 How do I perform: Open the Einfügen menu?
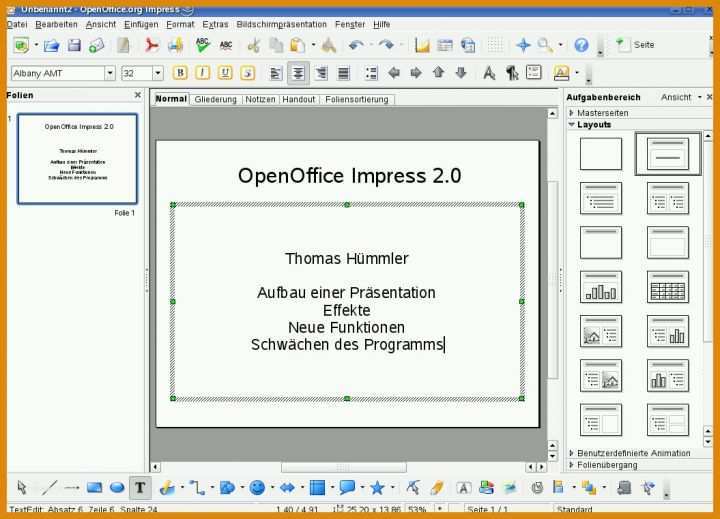click(141, 24)
